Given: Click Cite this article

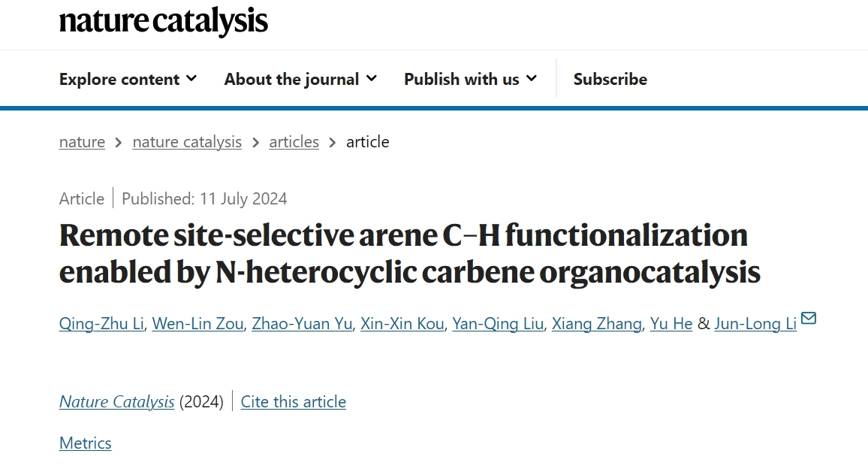Looking at the screenshot, I should [293, 402].
